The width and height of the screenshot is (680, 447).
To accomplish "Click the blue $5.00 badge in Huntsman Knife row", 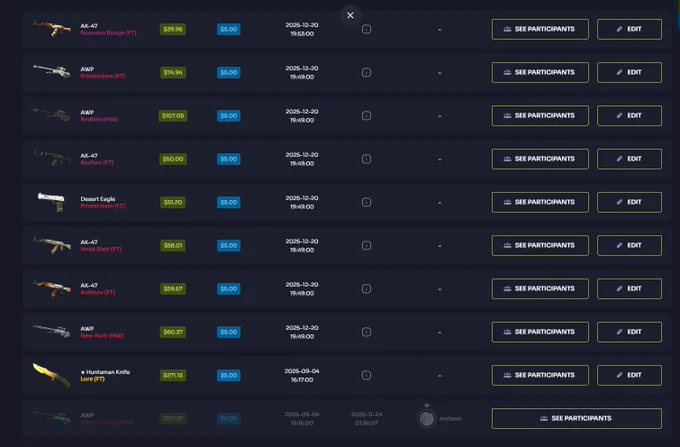I will (x=229, y=375).
